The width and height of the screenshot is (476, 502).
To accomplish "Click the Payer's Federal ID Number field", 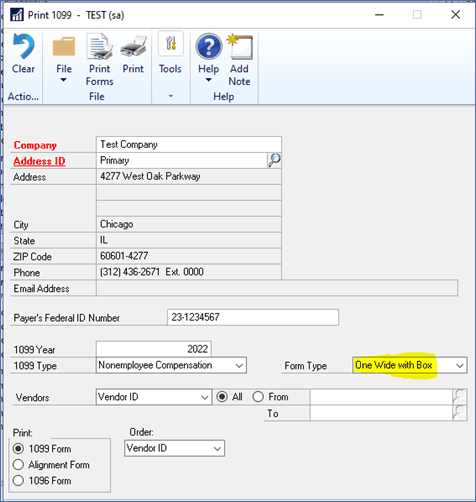I will [253, 317].
